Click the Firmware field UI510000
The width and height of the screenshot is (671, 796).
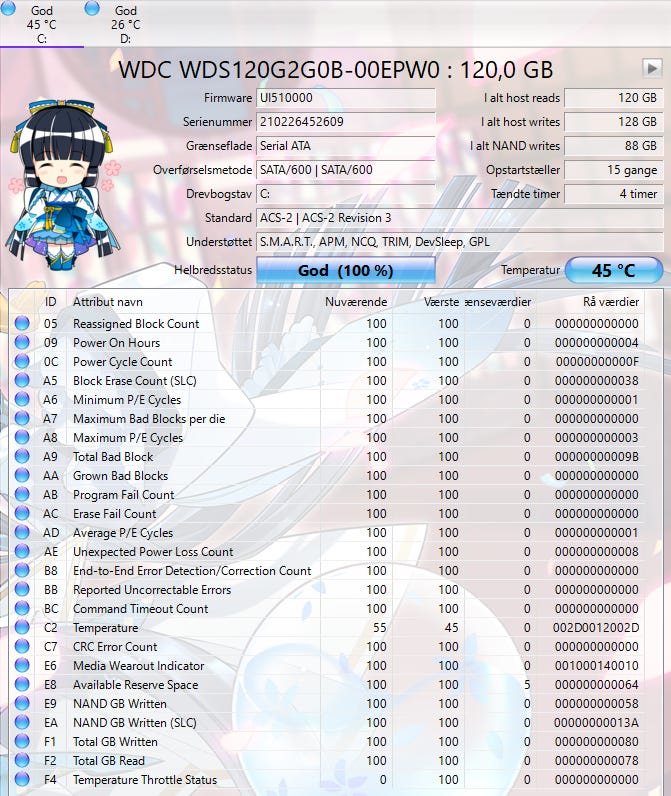pyautogui.click(x=346, y=98)
